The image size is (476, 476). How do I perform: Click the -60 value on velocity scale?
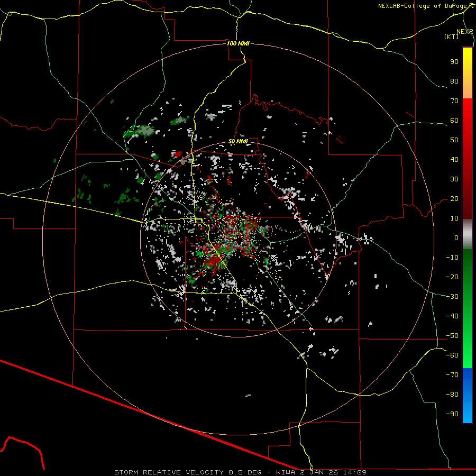point(452,355)
